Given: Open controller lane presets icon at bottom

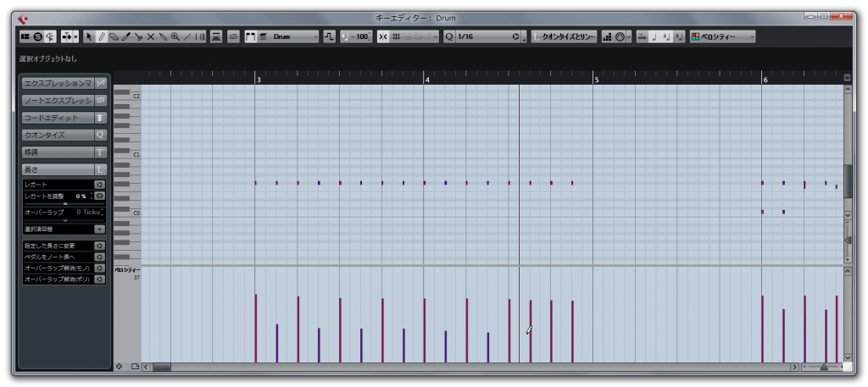Looking at the screenshot, I should click(135, 367).
